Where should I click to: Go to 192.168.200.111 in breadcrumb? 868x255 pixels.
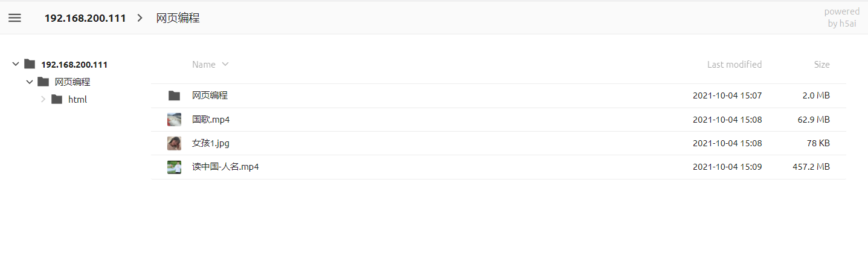tap(85, 18)
